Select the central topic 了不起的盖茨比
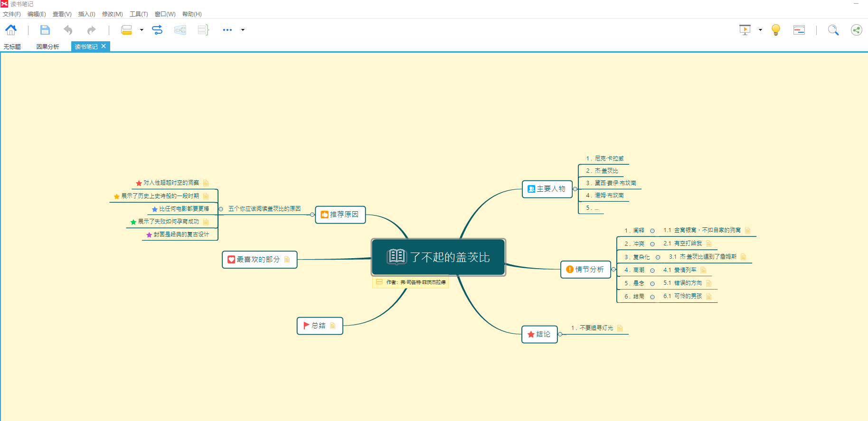Screen dimensions: 868x421 [438, 257]
